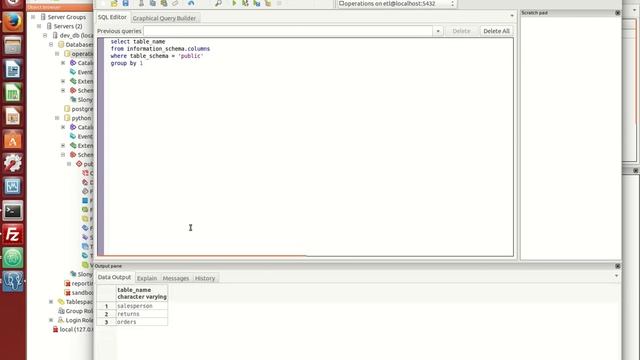Collapse the python database node
Image resolution: width=640 pixels, height=360 pixels.
pos(58,118)
